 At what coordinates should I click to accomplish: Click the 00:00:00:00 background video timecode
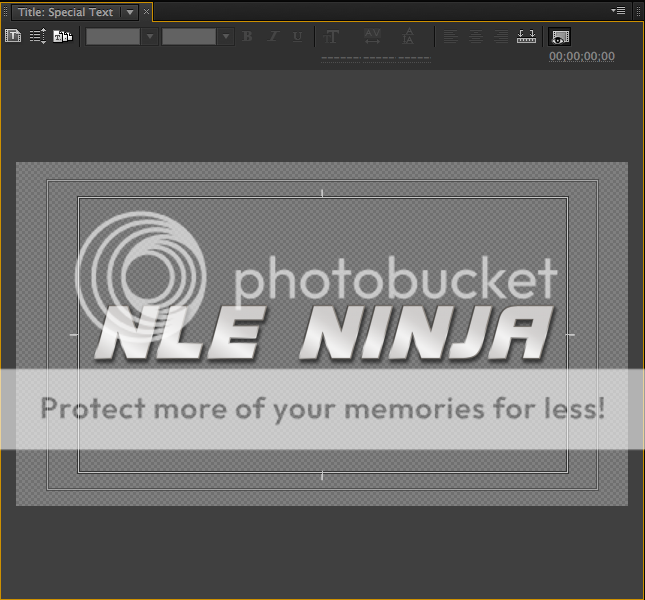[x=582, y=56]
